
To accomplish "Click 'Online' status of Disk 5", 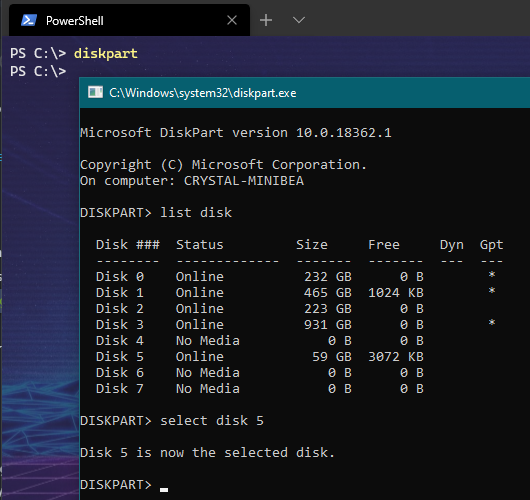I will (200, 357).
